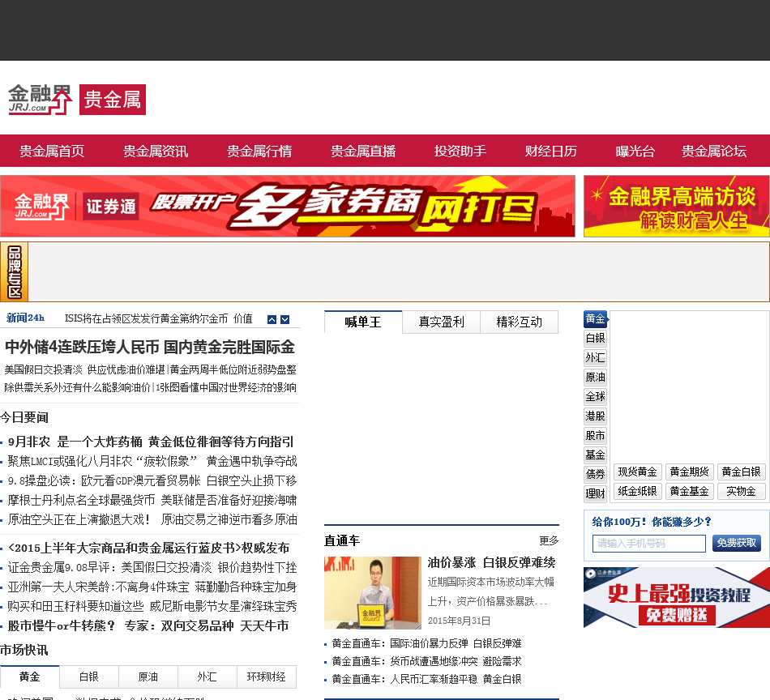Click the JRJ.com 金融界 logo
770x700 pixels.
(x=41, y=100)
